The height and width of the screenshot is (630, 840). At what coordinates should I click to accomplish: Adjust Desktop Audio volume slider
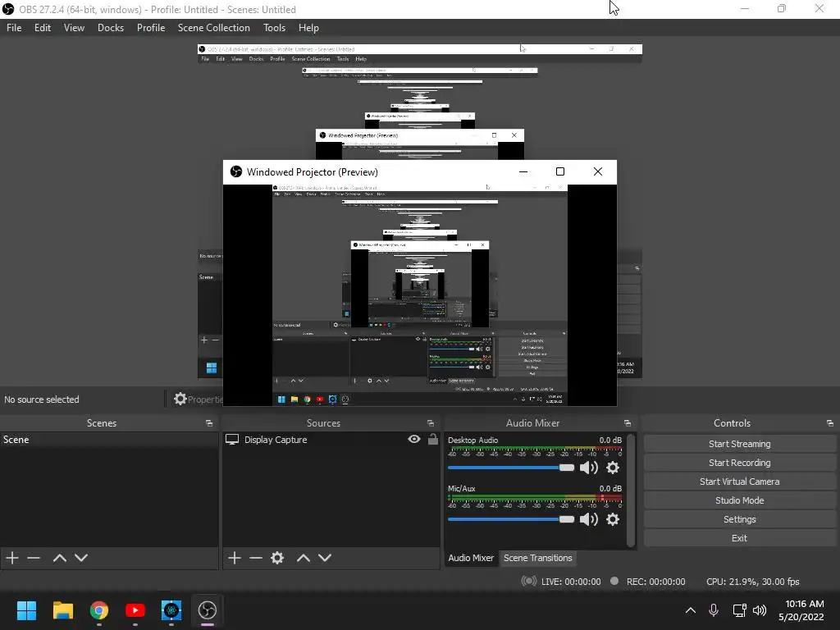pos(511,468)
